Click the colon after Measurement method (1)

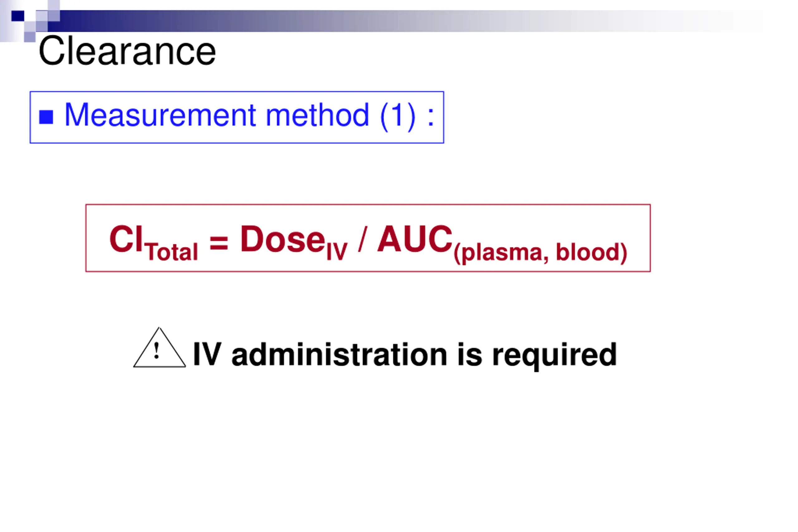(430, 117)
